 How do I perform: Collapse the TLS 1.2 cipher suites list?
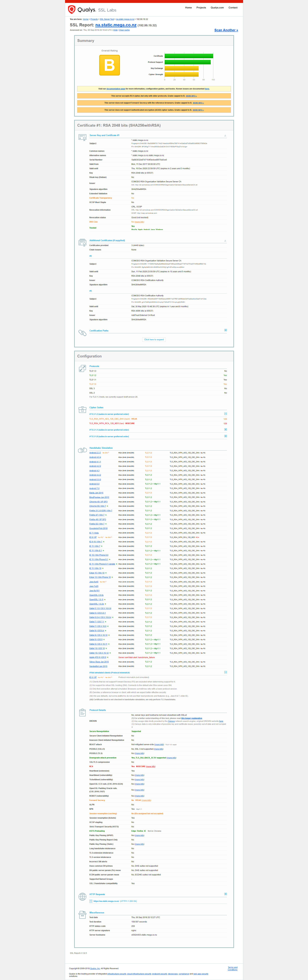click(225, 414)
